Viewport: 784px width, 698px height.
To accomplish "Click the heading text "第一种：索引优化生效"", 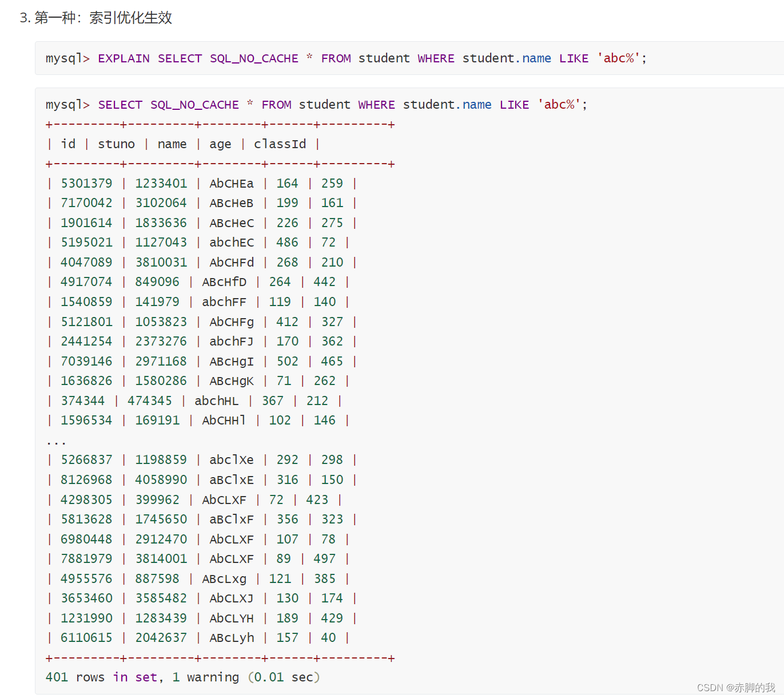I will 104,18.
